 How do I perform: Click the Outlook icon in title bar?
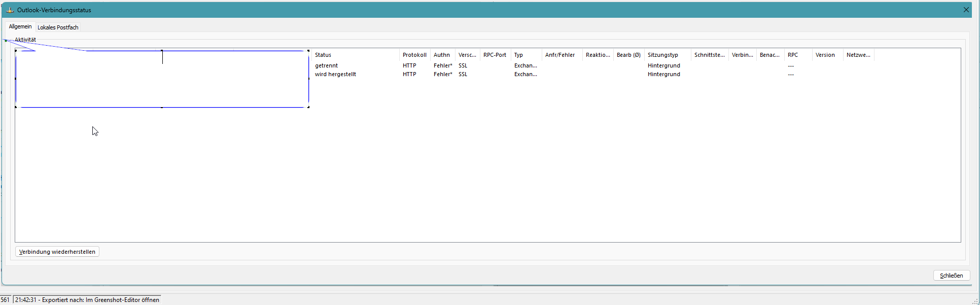tap(10, 10)
